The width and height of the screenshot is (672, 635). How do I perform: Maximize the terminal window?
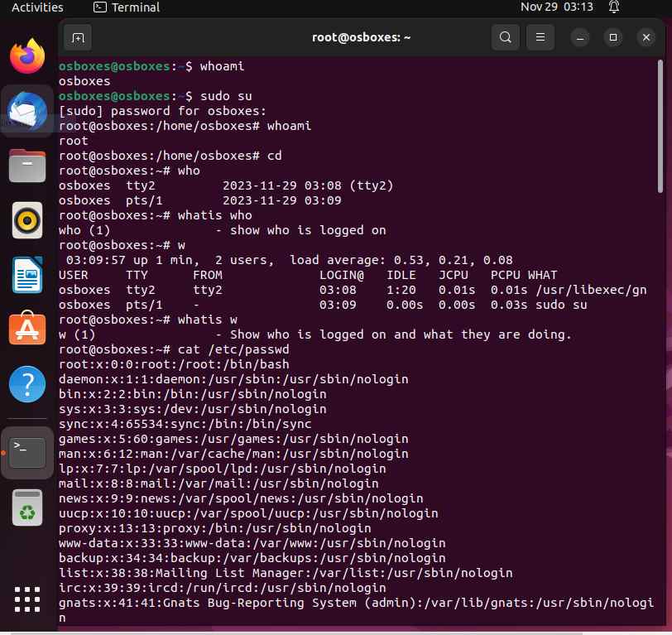point(613,38)
